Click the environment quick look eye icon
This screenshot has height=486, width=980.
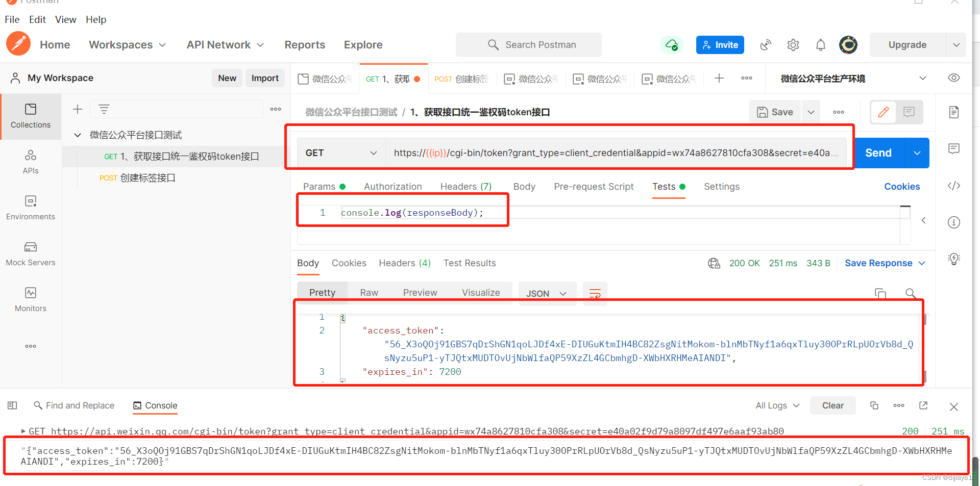(x=954, y=78)
